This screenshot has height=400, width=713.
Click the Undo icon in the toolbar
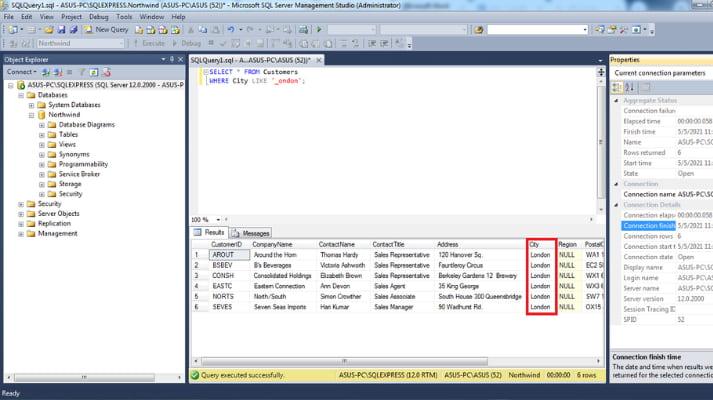point(232,30)
